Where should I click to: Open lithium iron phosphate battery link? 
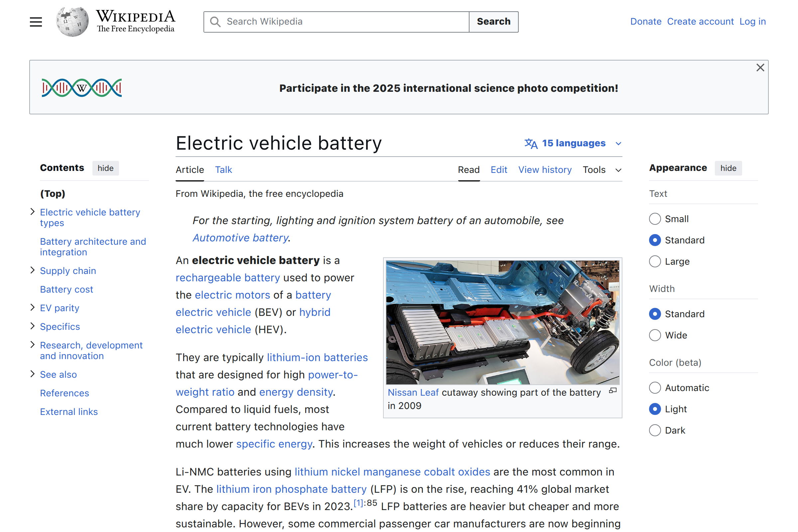coord(292,489)
